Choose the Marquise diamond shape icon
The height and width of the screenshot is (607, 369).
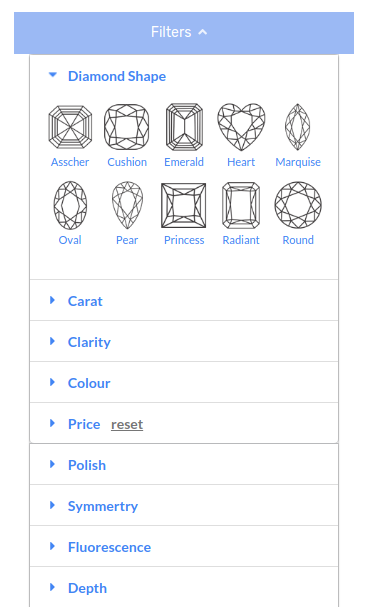[x=297, y=127]
